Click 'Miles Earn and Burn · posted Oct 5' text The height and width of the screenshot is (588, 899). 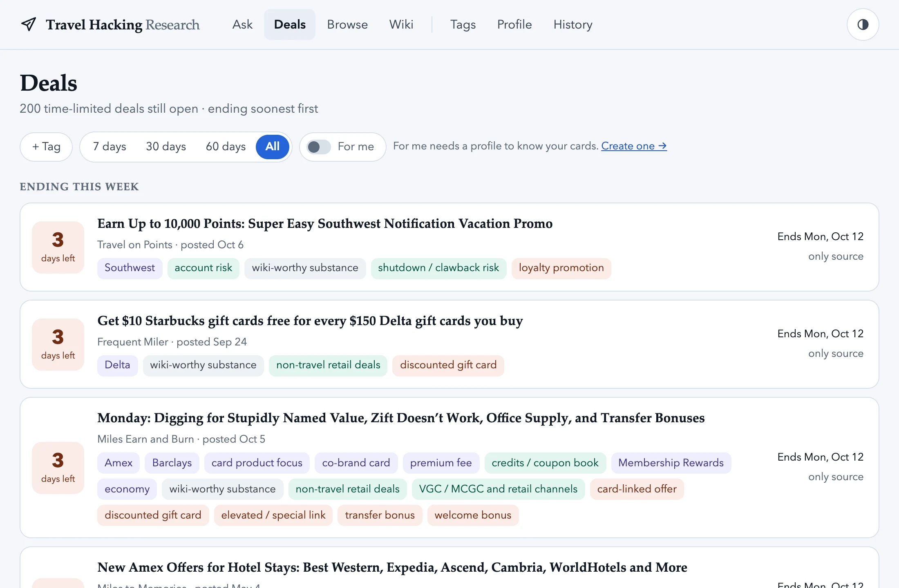point(181,439)
